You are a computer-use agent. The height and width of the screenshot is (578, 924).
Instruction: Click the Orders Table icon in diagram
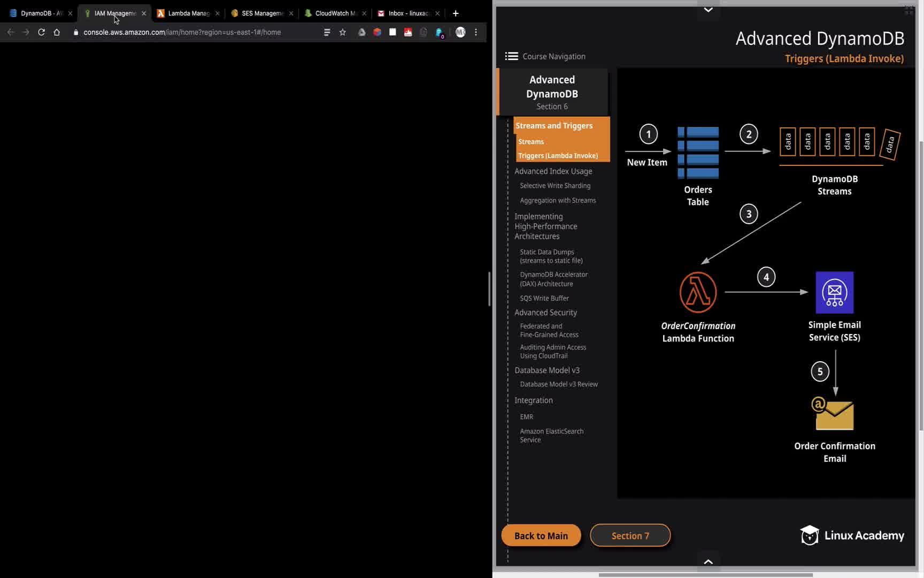click(698, 153)
